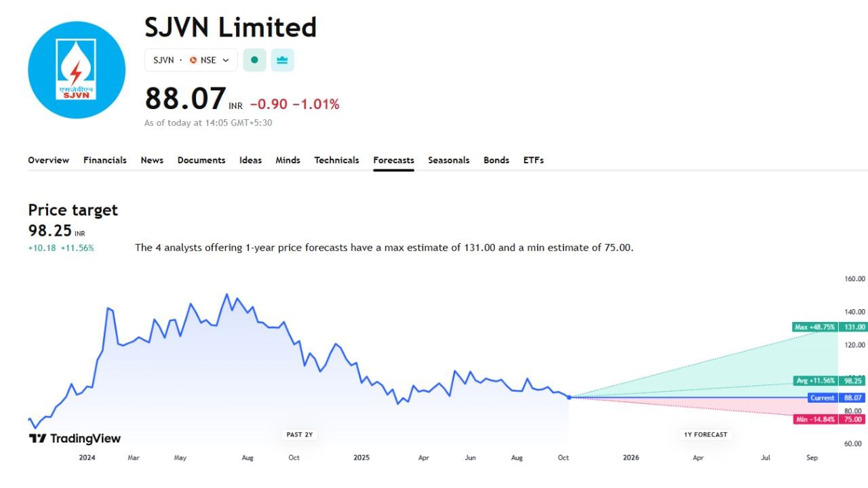Click the SJVN Limited company logo
The width and height of the screenshot is (868, 488).
pos(77,70)
